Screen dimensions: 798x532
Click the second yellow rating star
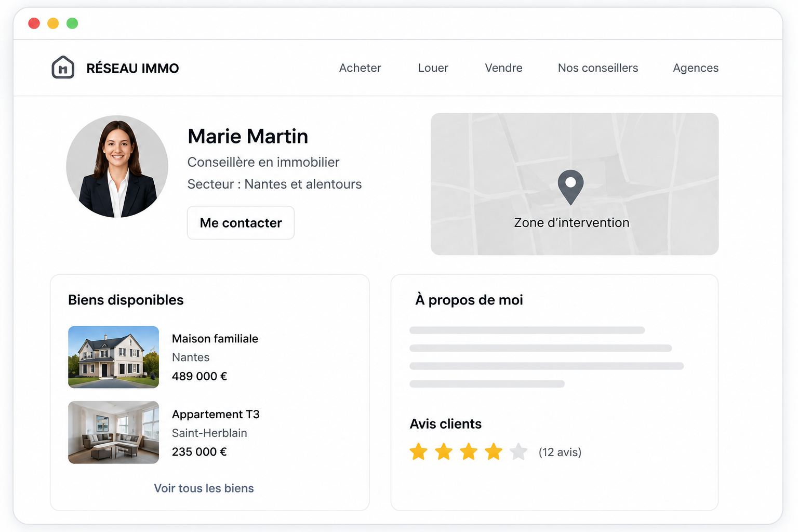coord(443,451)
